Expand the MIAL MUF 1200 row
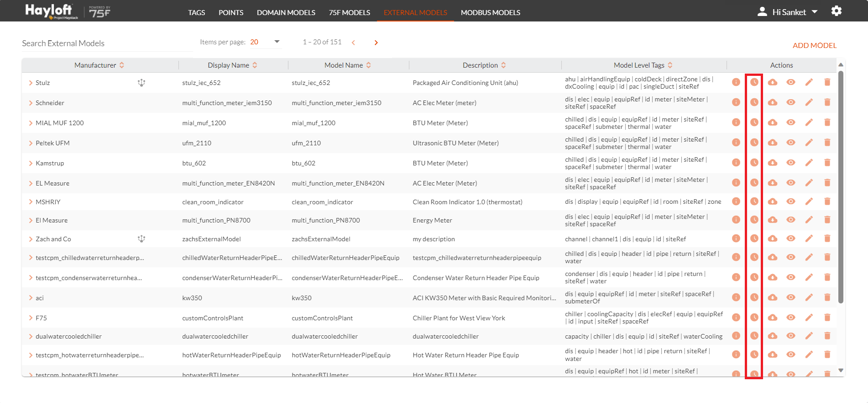Viewport: 868px width, 403px height. click(31, 123)
